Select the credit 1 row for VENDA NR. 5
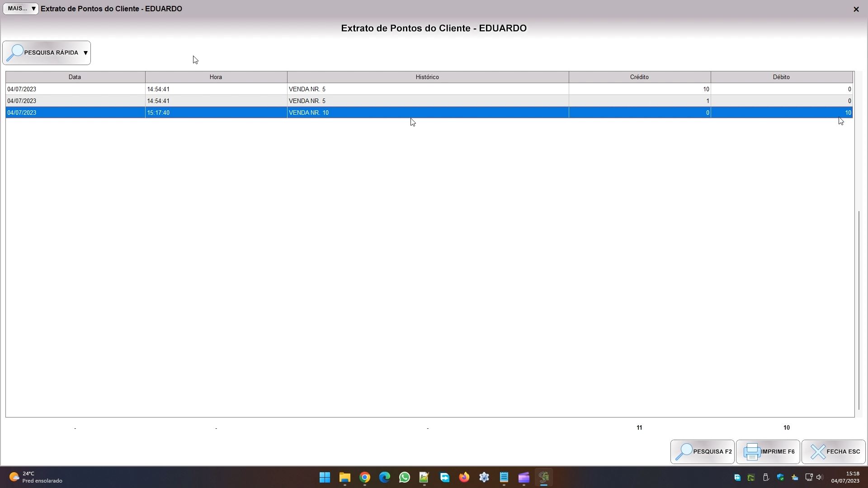 point(429,101)
